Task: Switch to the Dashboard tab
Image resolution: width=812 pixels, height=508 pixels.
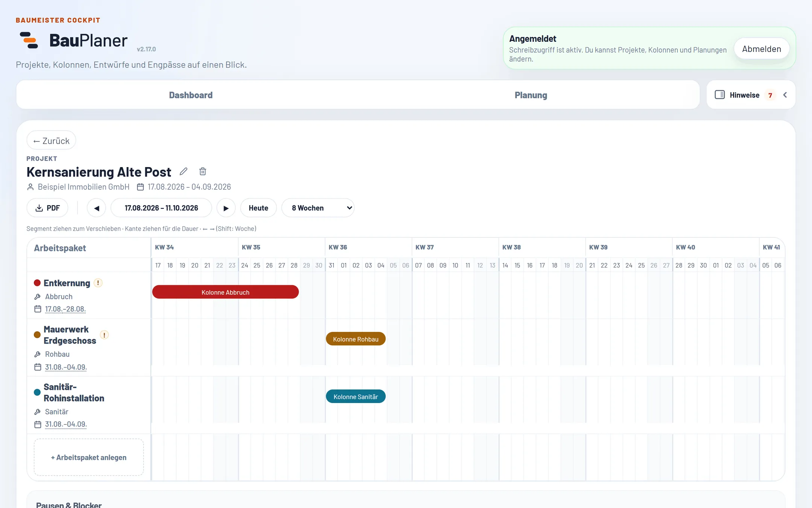Action: [x=191, y=95]
